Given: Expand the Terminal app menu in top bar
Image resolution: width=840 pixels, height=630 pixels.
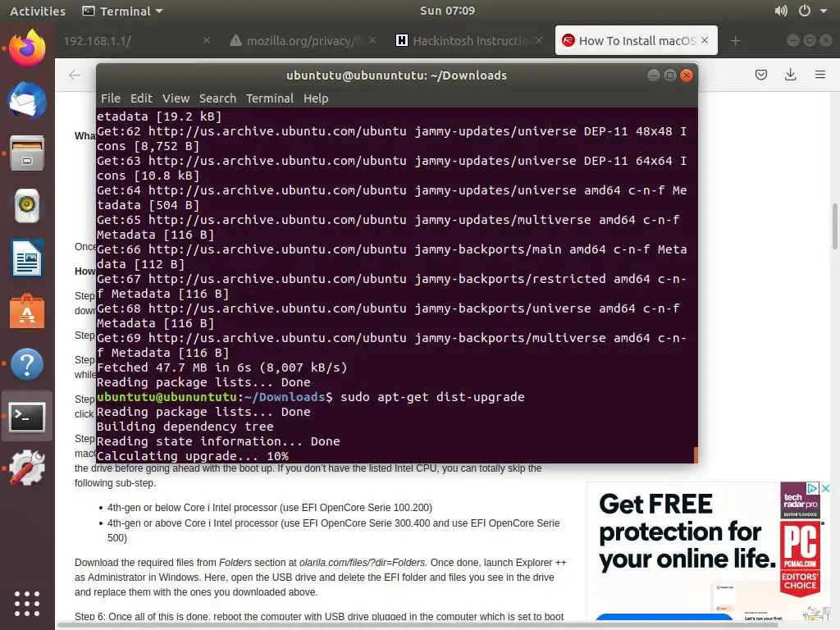Looking at the screenshot, I should [x=122, y=11].
